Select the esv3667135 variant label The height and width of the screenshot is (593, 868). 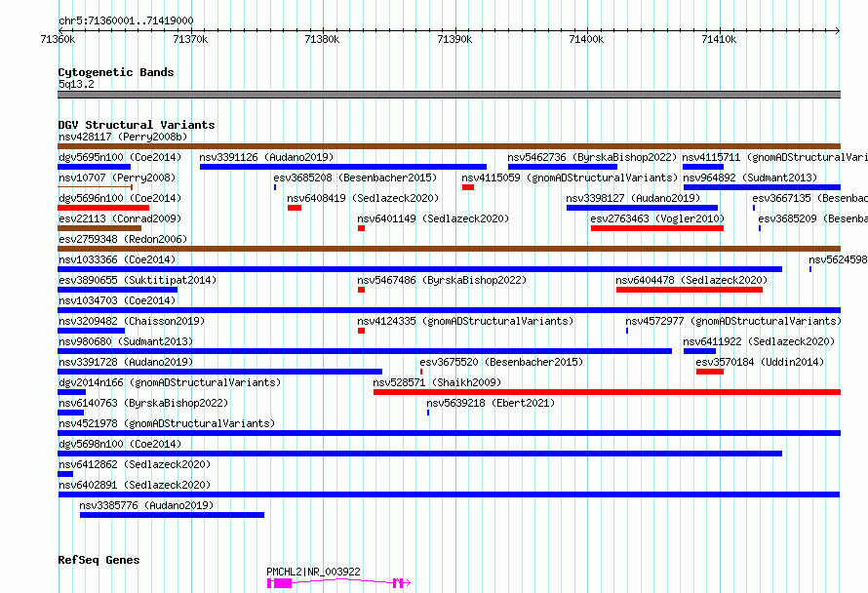pos(809,198)
